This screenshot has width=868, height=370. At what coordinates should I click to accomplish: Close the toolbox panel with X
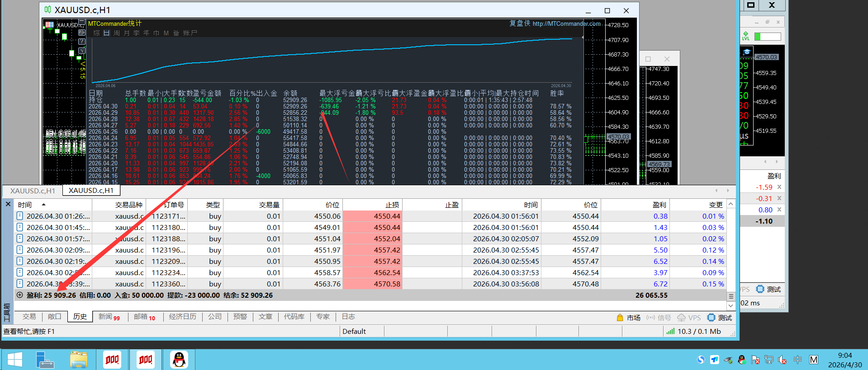pyautogui.click(x=8, y=204)
